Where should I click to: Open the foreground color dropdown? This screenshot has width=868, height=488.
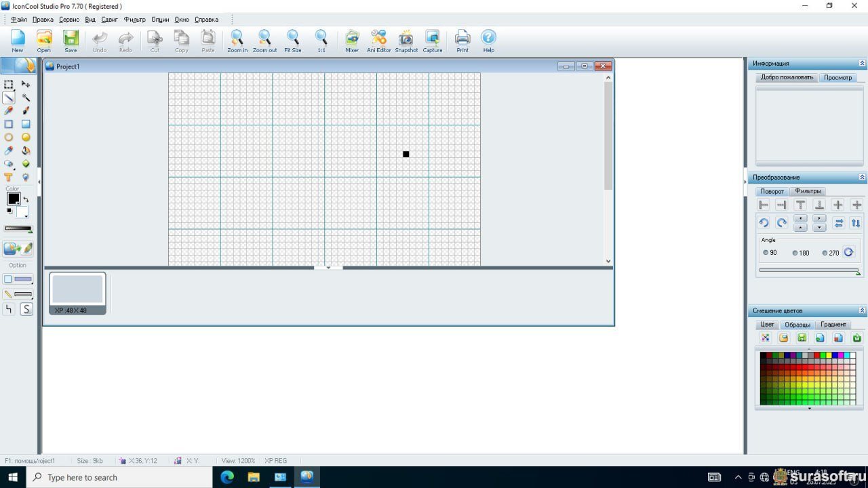coord(18,203)
